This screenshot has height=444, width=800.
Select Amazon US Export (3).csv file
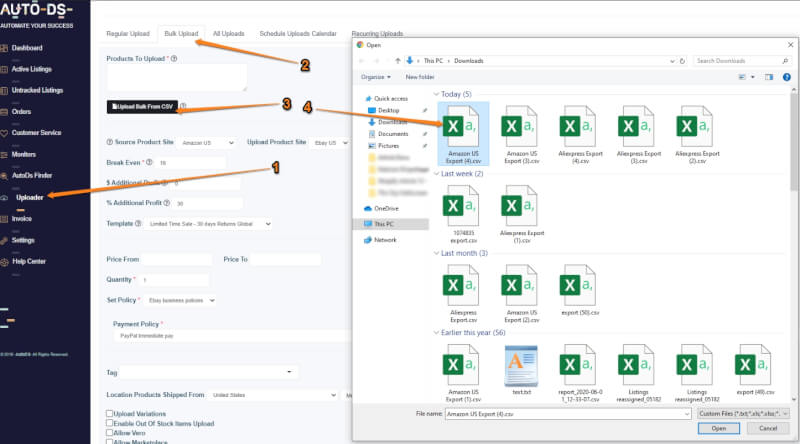[x=521, y=134]
